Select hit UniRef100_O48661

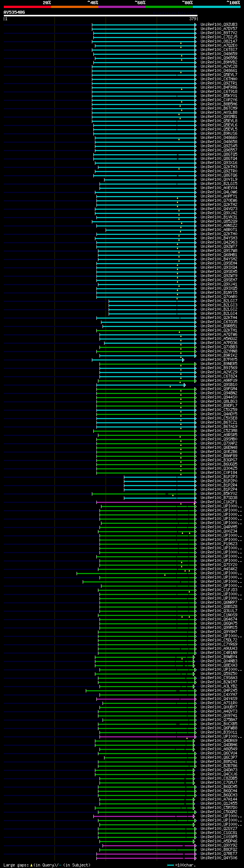pyautogui.click(x=219, y=71)
